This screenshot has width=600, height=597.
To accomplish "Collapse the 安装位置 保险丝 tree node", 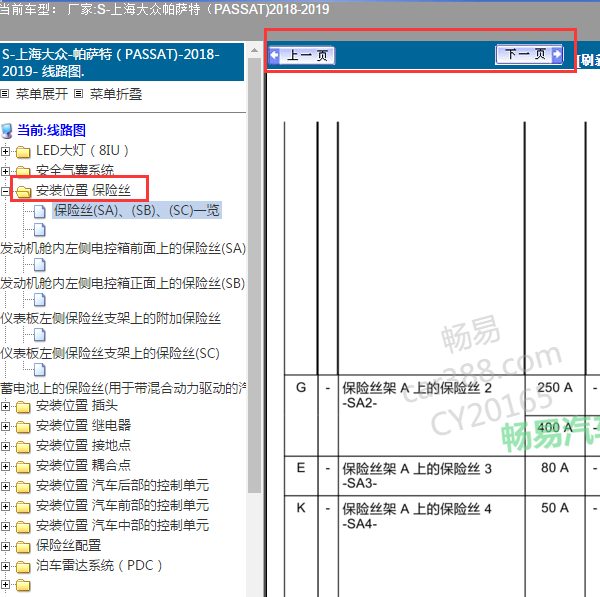I will point(5,191).
